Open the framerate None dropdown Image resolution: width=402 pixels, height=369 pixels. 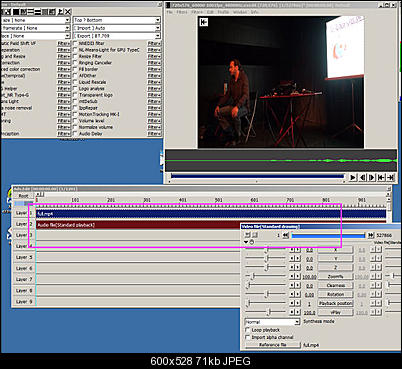pos(35,28)
